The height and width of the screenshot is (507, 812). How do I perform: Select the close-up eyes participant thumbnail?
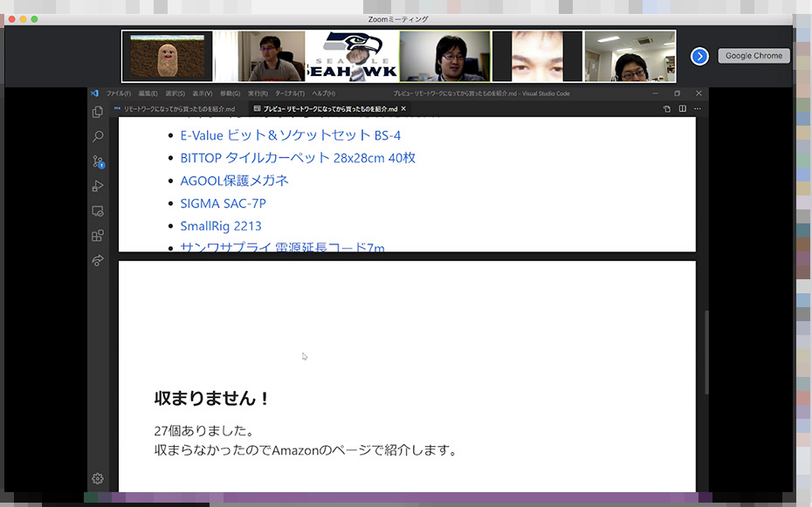pyautogui.click(x=537, y=56)
